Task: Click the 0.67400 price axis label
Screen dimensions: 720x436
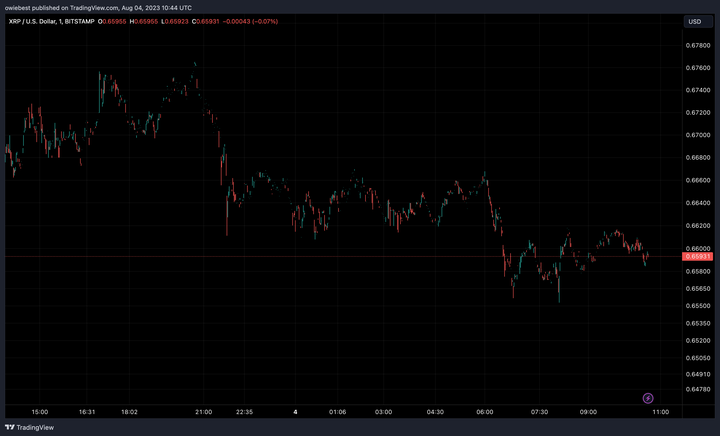Action: click(698, 90)
